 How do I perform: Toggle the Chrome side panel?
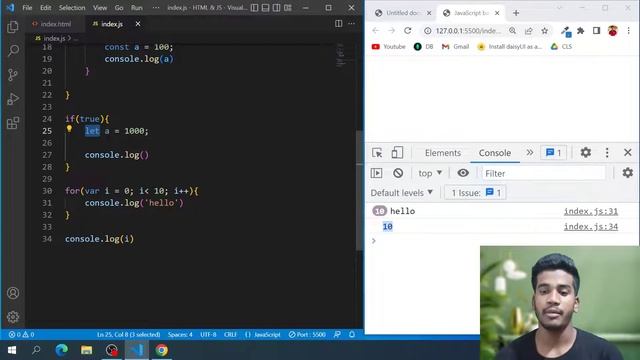click(596, 31)
